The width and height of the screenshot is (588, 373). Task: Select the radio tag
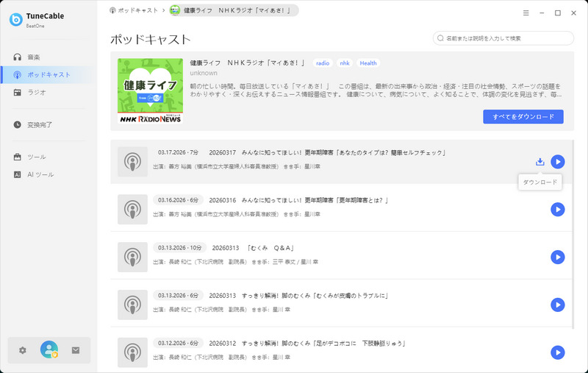tap(323, 63)
